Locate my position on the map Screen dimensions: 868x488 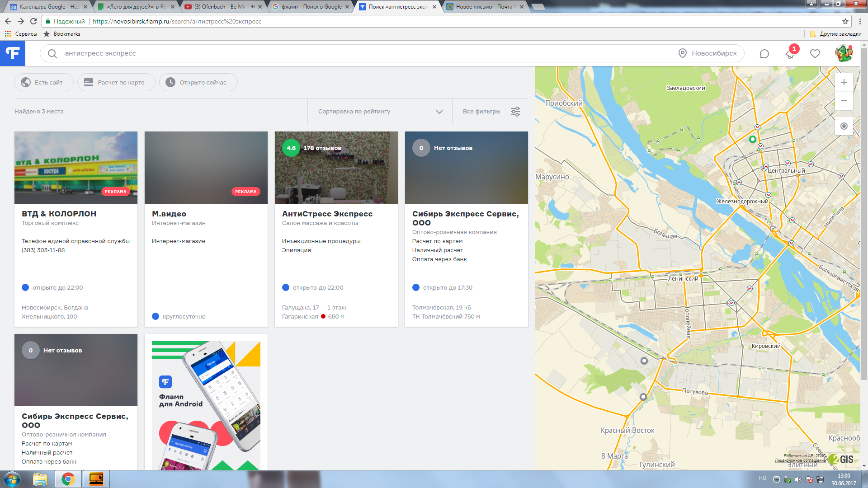coord(844,126)
